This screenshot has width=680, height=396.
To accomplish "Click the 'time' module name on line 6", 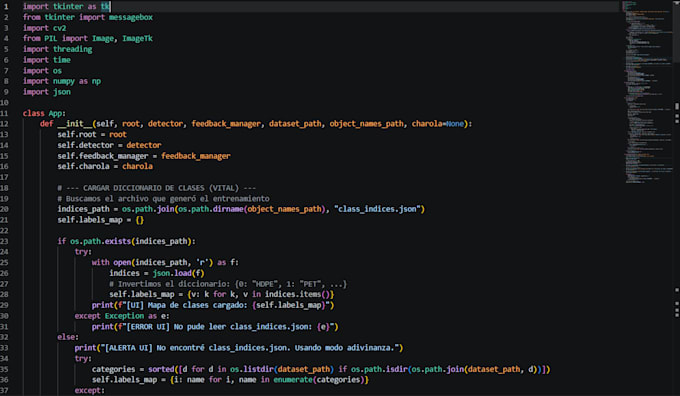I will (62, 60).
